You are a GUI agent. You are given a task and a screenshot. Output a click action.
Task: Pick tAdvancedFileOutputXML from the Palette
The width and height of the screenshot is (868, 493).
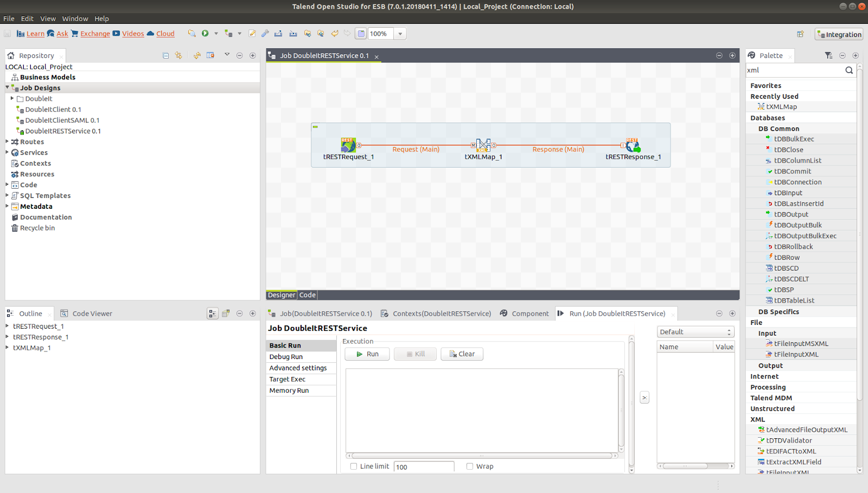coord(807,430)
